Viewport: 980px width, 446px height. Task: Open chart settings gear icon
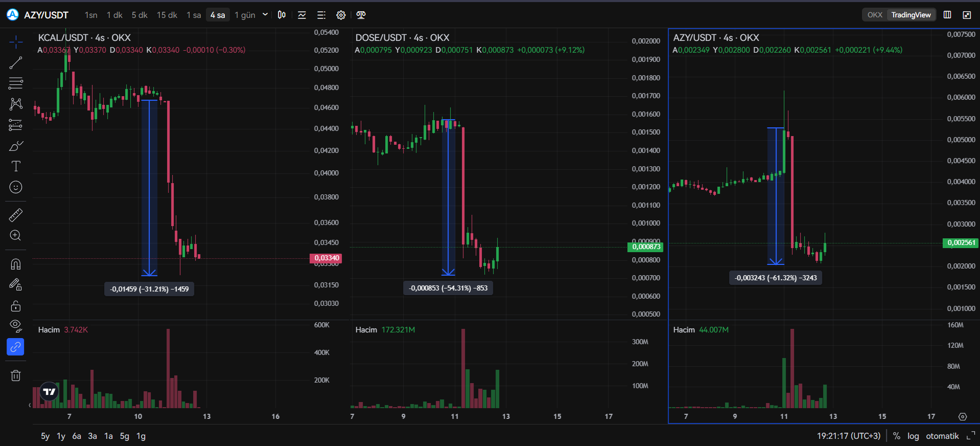(x=341, y=15)
